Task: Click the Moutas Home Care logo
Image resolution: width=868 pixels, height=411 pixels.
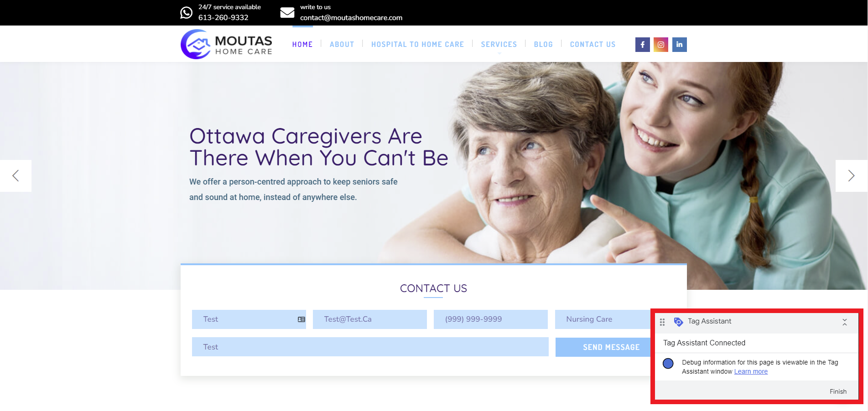Action: (x=226, y=44)
